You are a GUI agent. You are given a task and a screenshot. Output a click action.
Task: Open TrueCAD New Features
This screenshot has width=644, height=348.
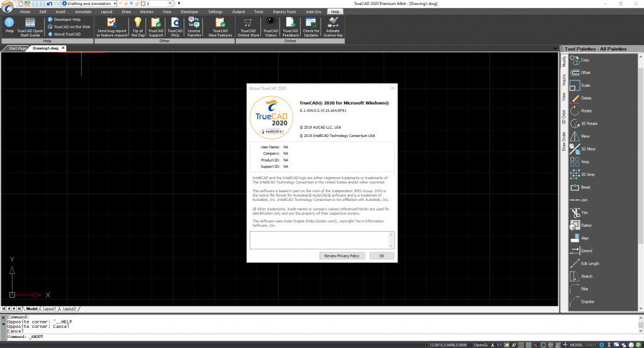[x=220, y=27]
